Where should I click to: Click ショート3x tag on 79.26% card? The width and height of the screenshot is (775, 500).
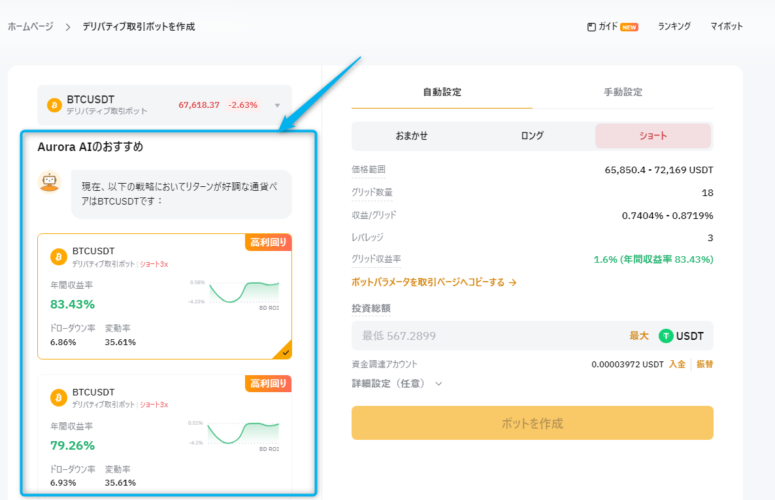tap(154, 405)
